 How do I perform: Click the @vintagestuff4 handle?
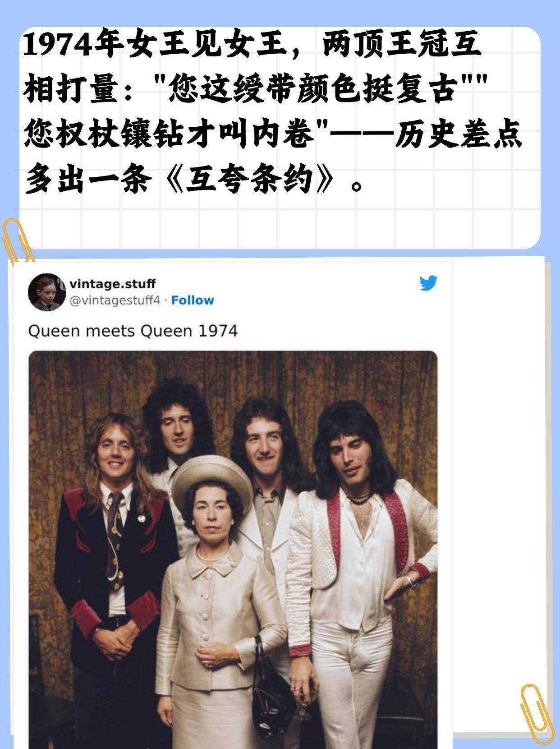tap(115, 301)
